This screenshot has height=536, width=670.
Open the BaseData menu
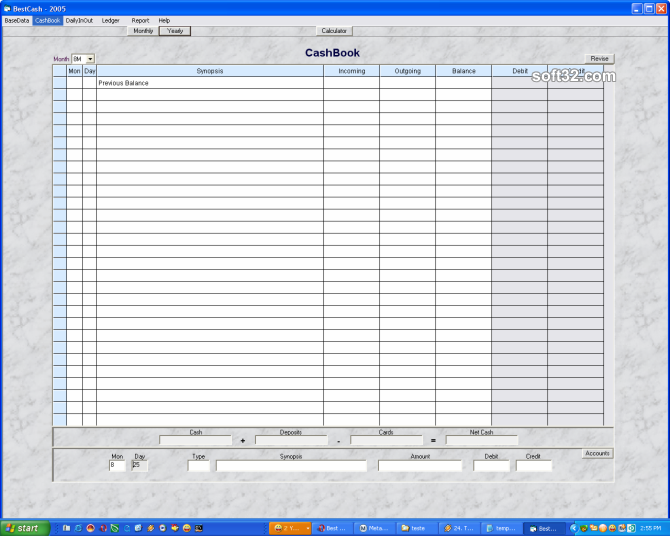(x=17, y=21)
